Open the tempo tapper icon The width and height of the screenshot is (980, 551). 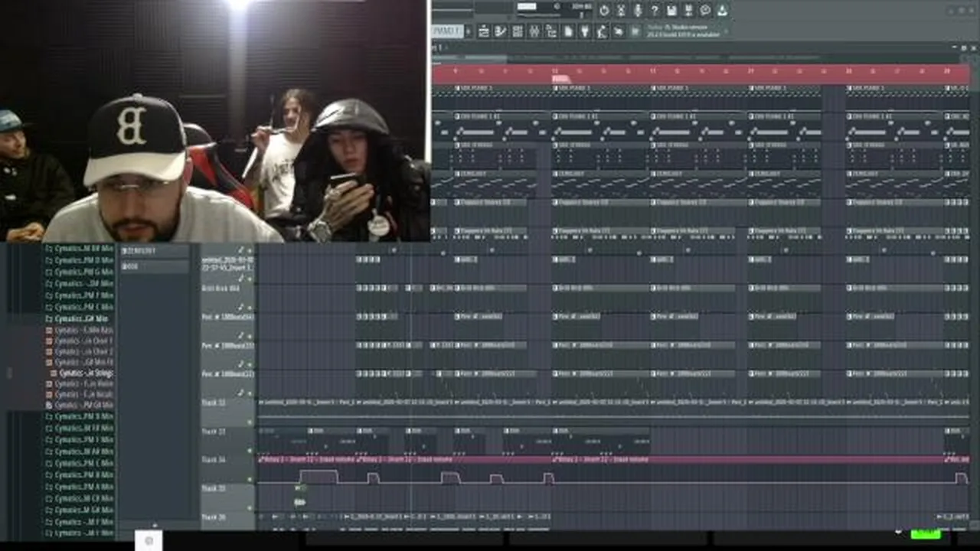click(602, 31)
